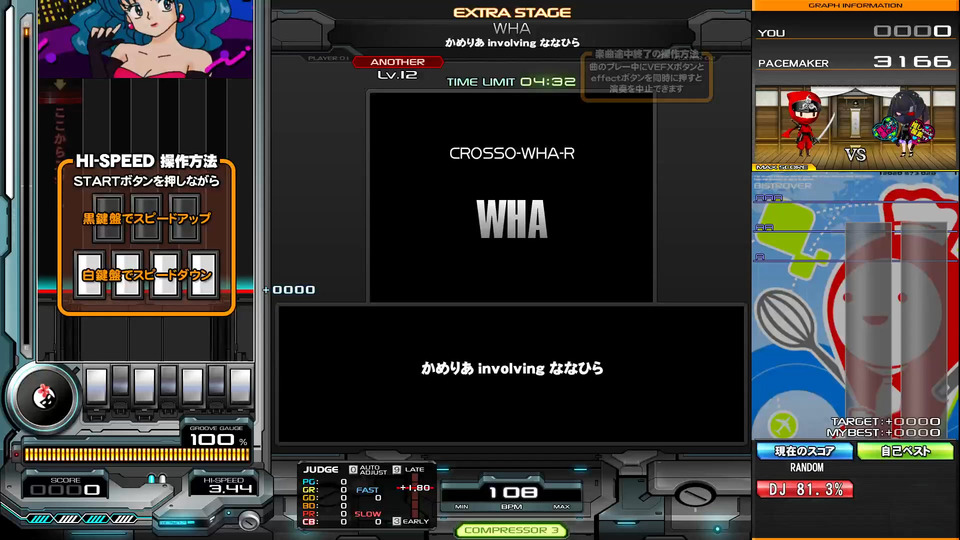Click the AA grade line marker
This screenshot has height=540, width=960.
point(764,227)
